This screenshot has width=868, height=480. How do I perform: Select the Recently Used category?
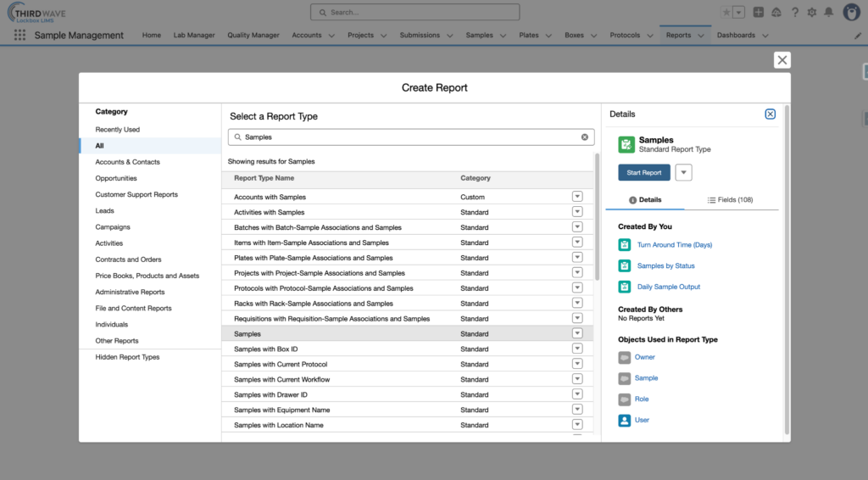point(150,130)
